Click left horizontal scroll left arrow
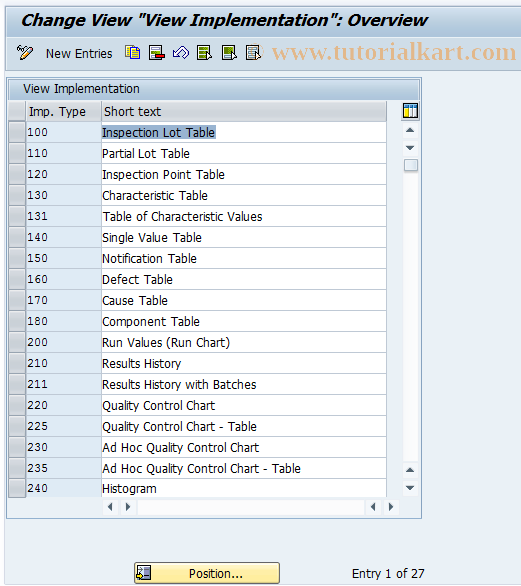 [110, 507]
